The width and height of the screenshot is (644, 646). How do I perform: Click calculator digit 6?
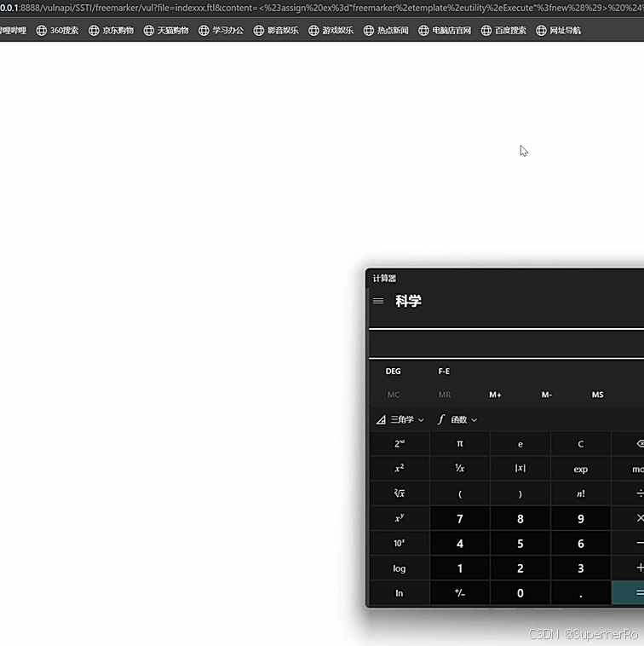coord(581,543)
